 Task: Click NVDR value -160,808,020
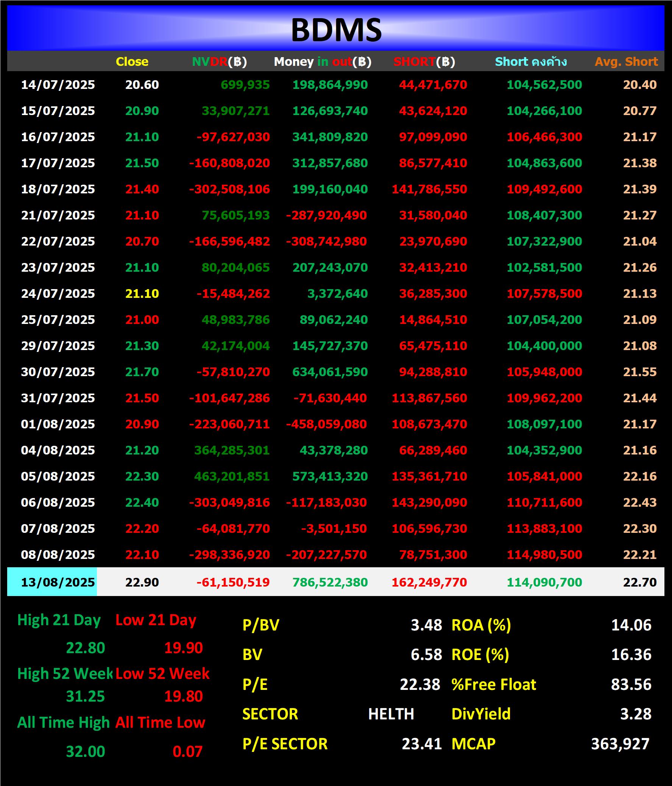click(x=229, y=163)
